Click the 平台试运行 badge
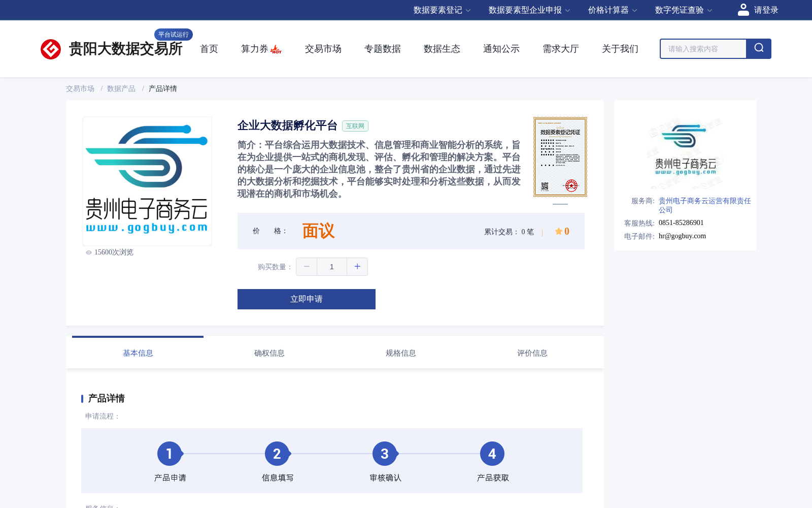The height and width of the screenshot is (508, 812). click(174, 35)
